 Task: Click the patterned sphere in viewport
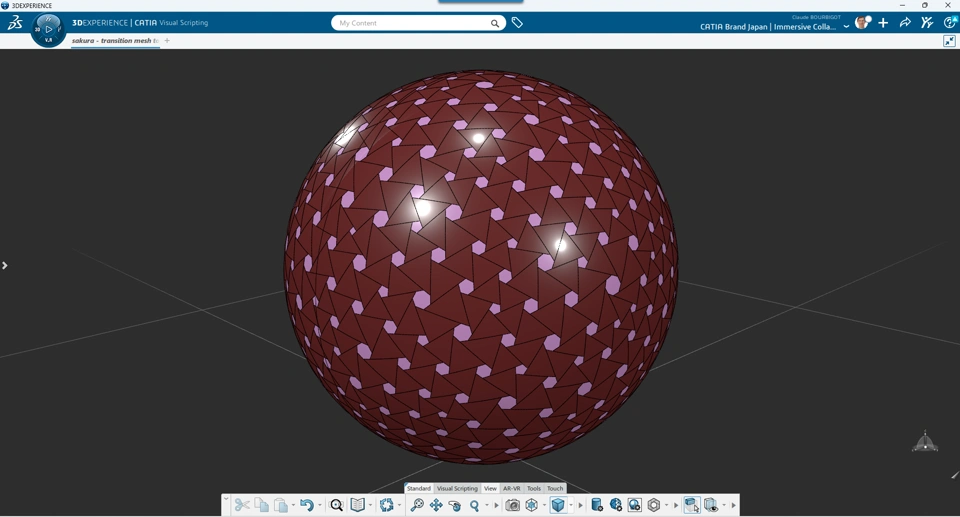click(x=481, y=267)
